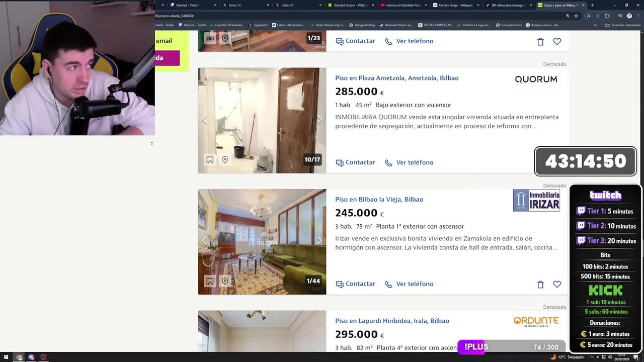
Task: Open Todos los marcadores folder
Action: [622, 25]
